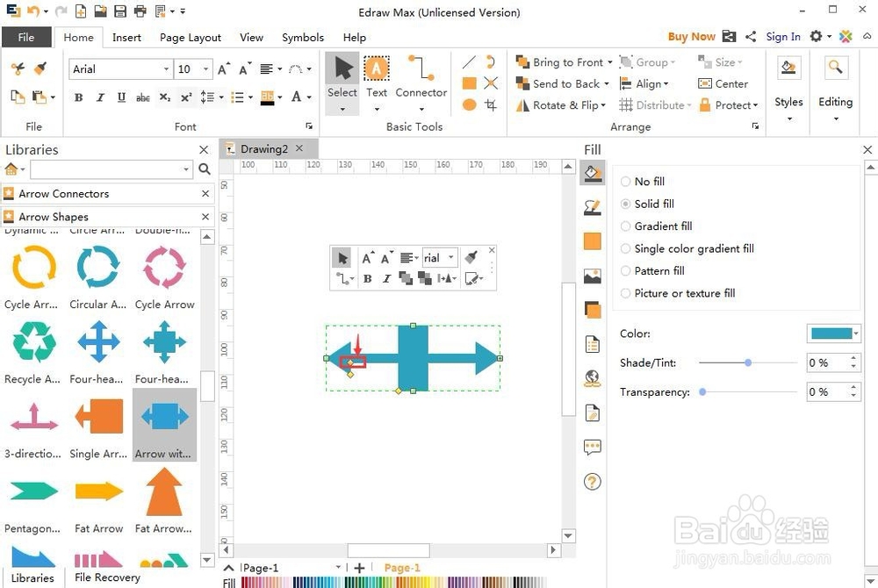Click the Share icon near Sign In

tap(751, 37)
